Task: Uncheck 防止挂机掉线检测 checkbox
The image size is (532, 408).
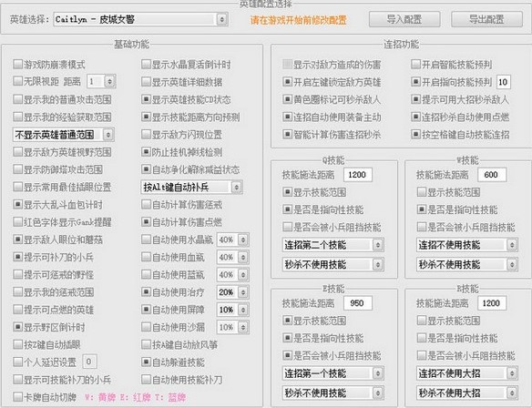Action: point(146,151)
